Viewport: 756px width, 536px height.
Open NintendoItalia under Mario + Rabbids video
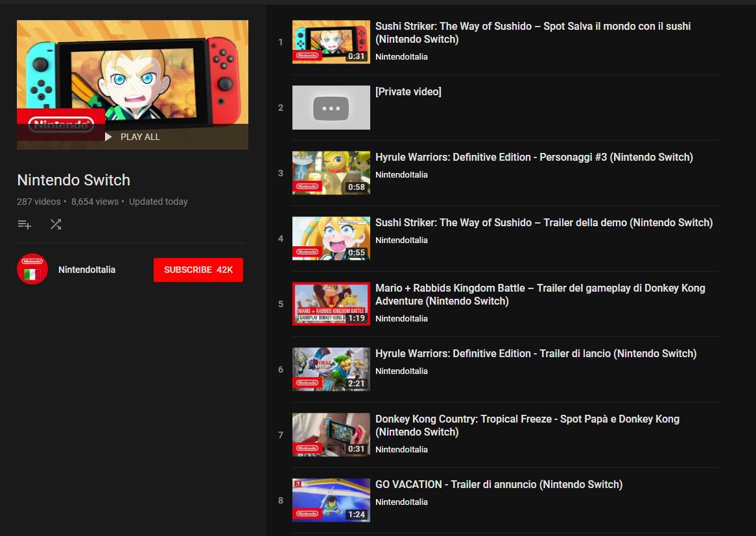coord(401,319)
